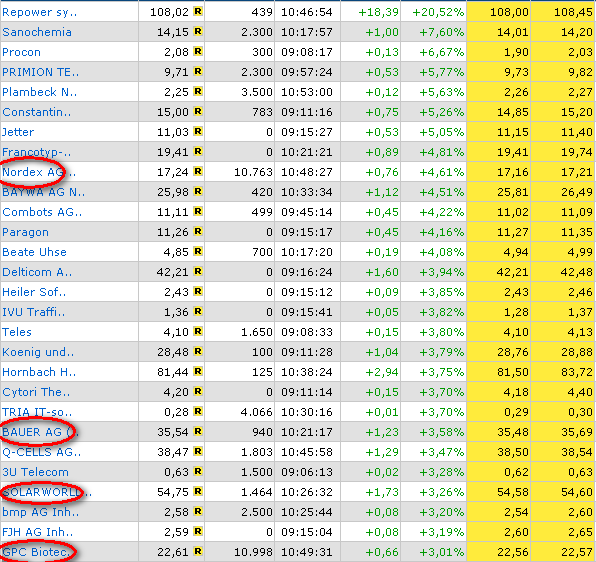Click the R icon beside 1,36

[198, 311]
